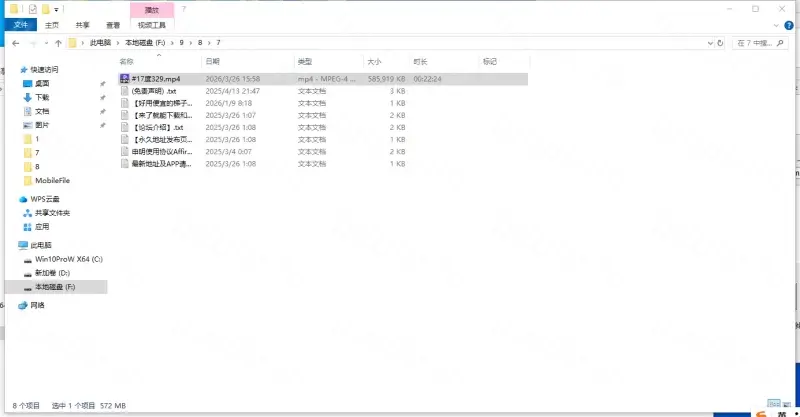Open WPS云盘 in the sidebar

pos(46,199)
